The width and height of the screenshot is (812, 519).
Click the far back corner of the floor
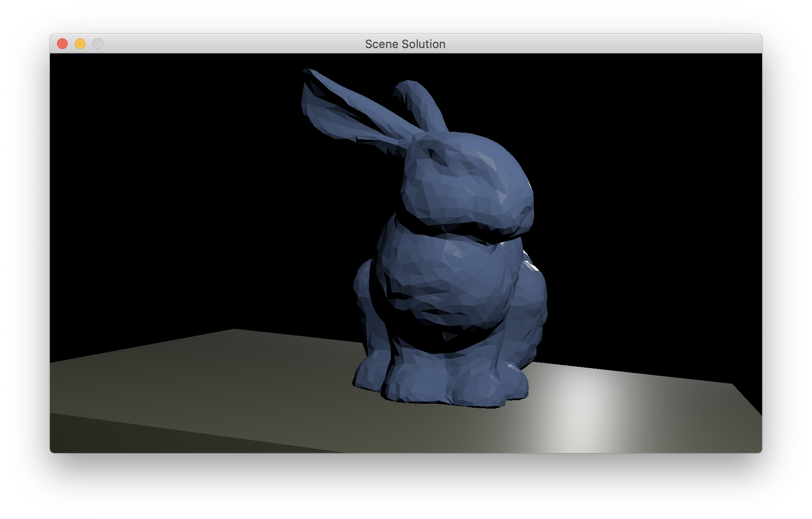235,330
